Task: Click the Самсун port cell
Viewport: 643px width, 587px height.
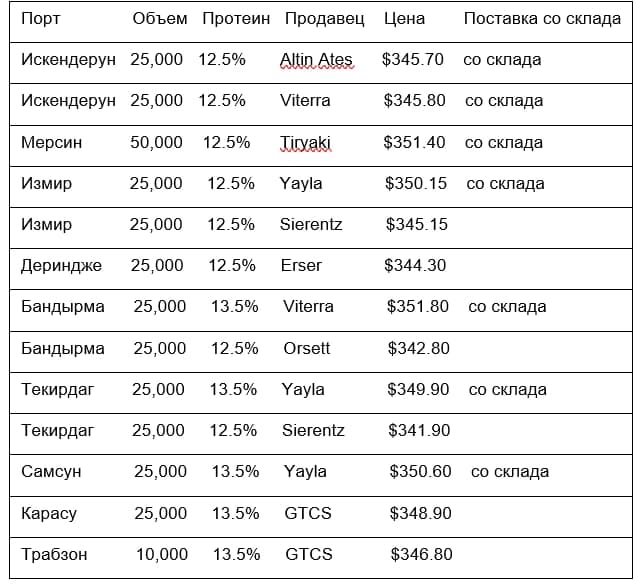Action: tap(51, 472)
